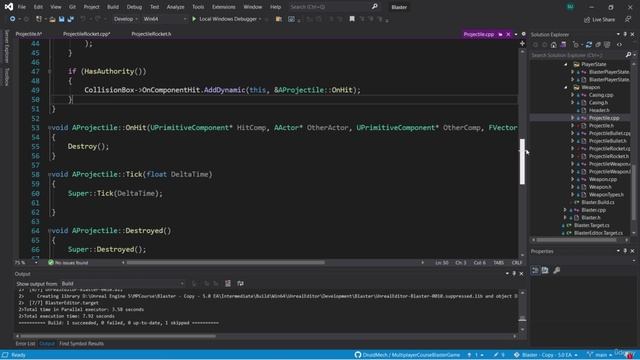Click the editor horizontal scrollbar
Image resolution: width=640 pixels, height=360 pixels.
pos(226,262)
